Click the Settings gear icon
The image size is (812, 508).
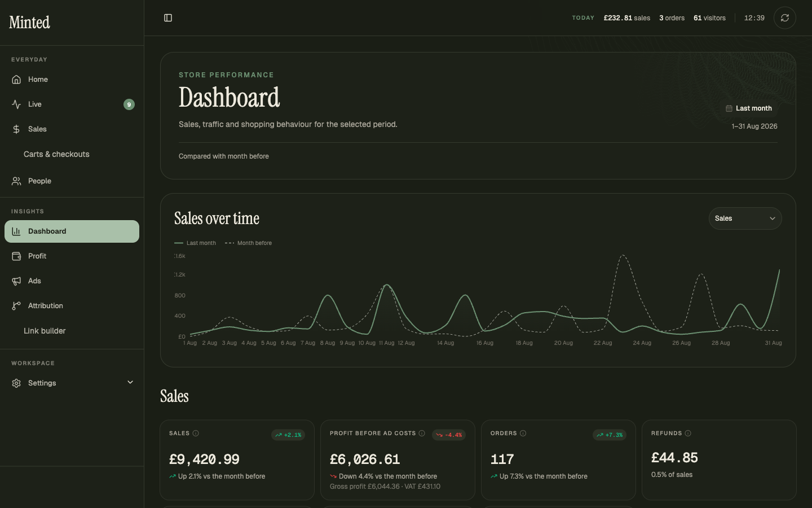[16, 383]
